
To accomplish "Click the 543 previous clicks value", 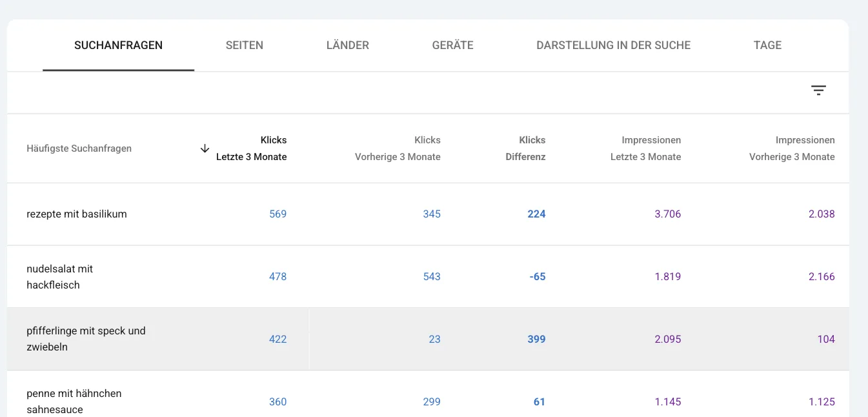I will 432,277.
